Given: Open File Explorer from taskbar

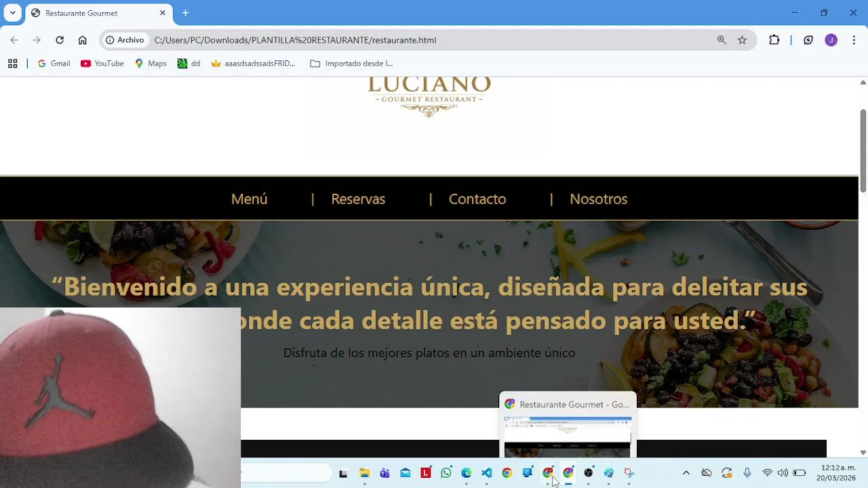Looking at the screenshot, I should (x=364, y=473).
